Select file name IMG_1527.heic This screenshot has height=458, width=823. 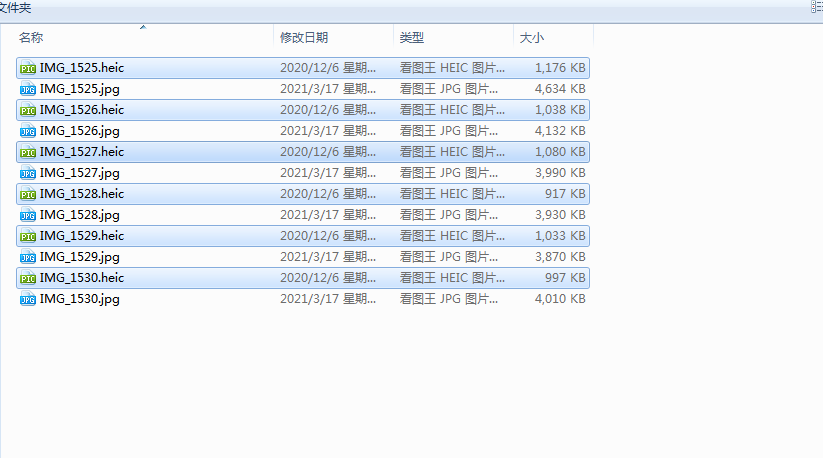click(x=82, y=152)
